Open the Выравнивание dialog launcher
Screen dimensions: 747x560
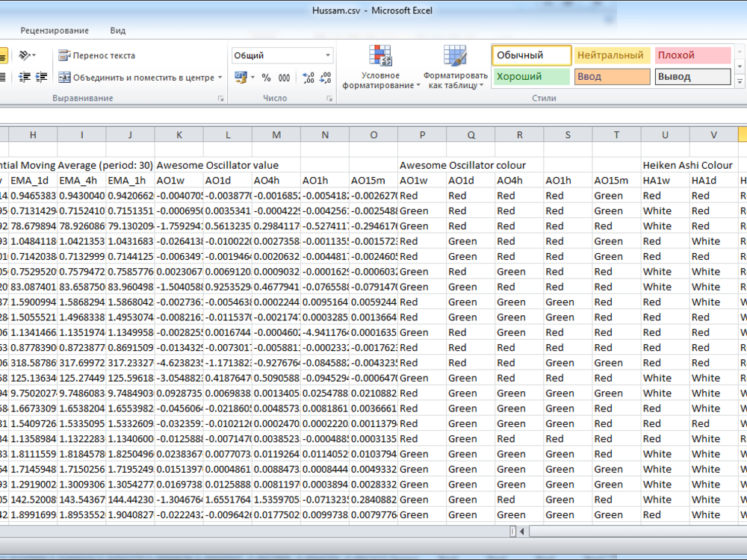[220, 99]
